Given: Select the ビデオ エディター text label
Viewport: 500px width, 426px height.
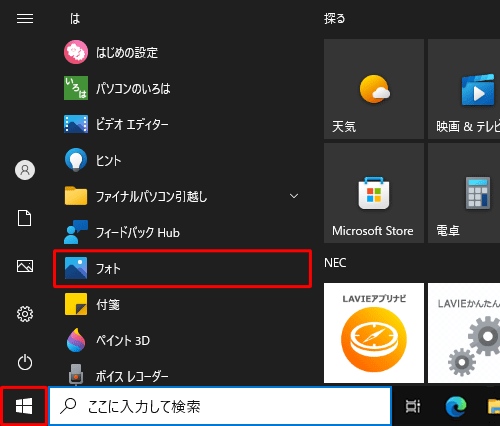Looking at the screenshot, I should [132, 124].
